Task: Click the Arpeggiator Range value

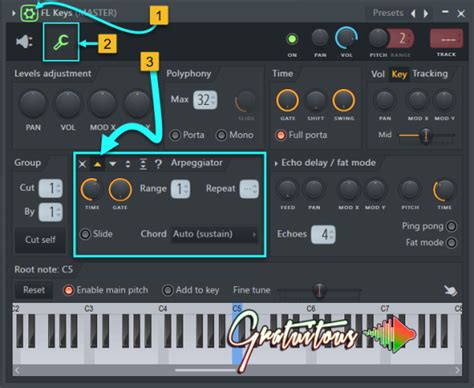Action: [x=181, y=189]
